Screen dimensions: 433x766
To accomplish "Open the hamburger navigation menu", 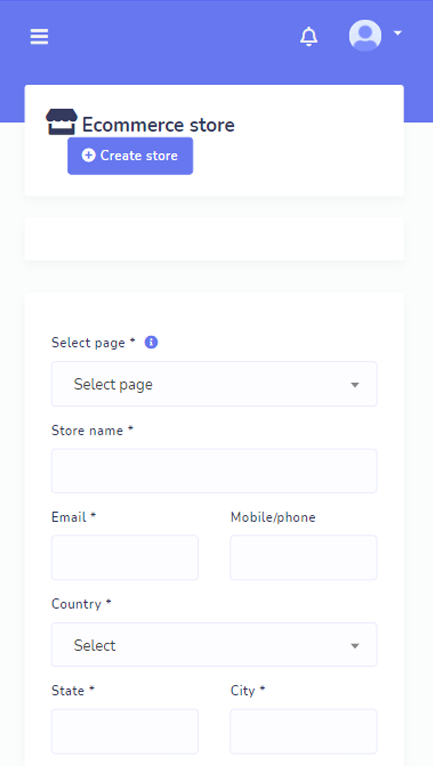I will pos(39,37).
